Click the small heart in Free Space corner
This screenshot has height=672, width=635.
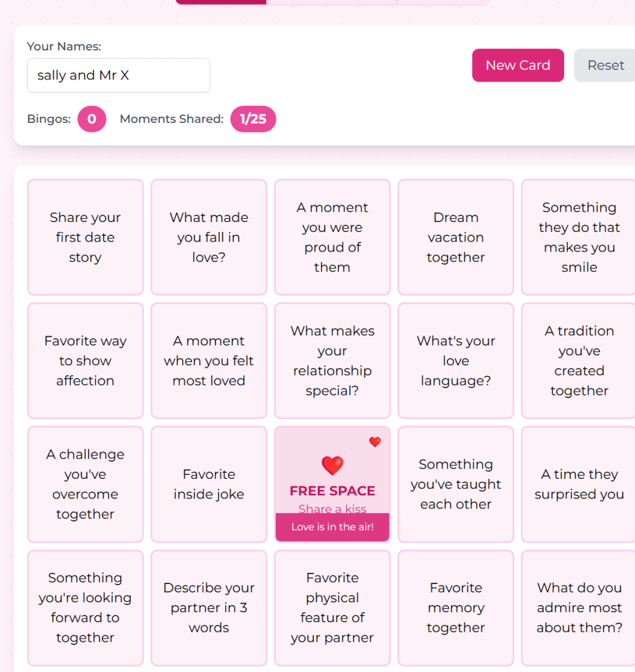coord(375,442)
